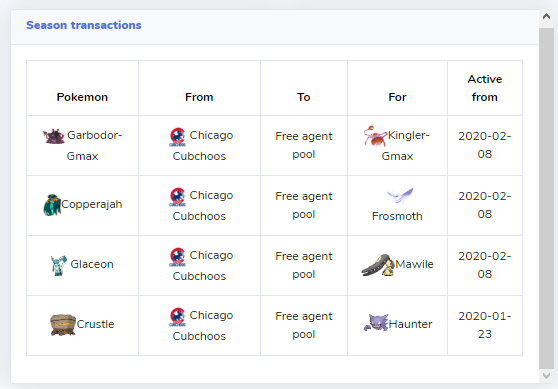Viewport: 558px width, 389px height.
Task: Click the scrollbar down arrow
Action: pyautogui.click(x=546, y=375)
